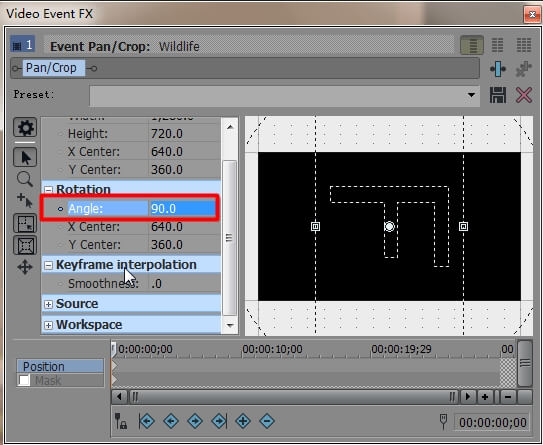Click the Last Keyframe button

click(x=219, y=421)
